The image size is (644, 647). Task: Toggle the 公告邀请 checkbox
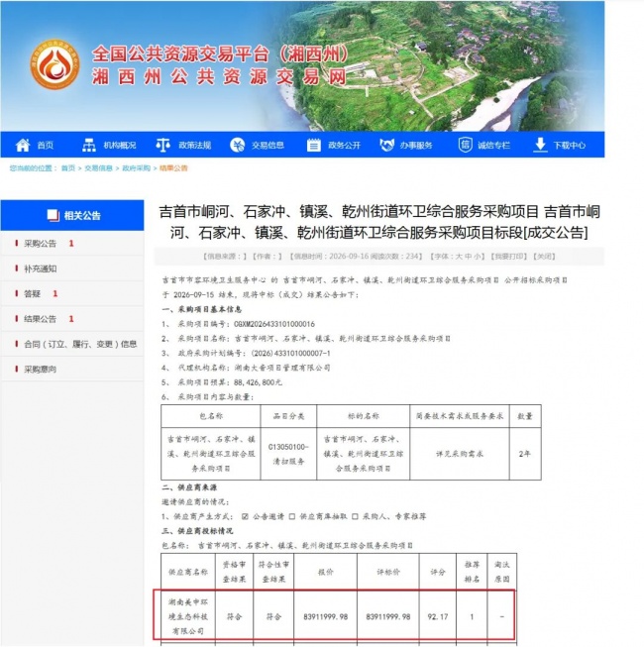[x=245, y=516]
